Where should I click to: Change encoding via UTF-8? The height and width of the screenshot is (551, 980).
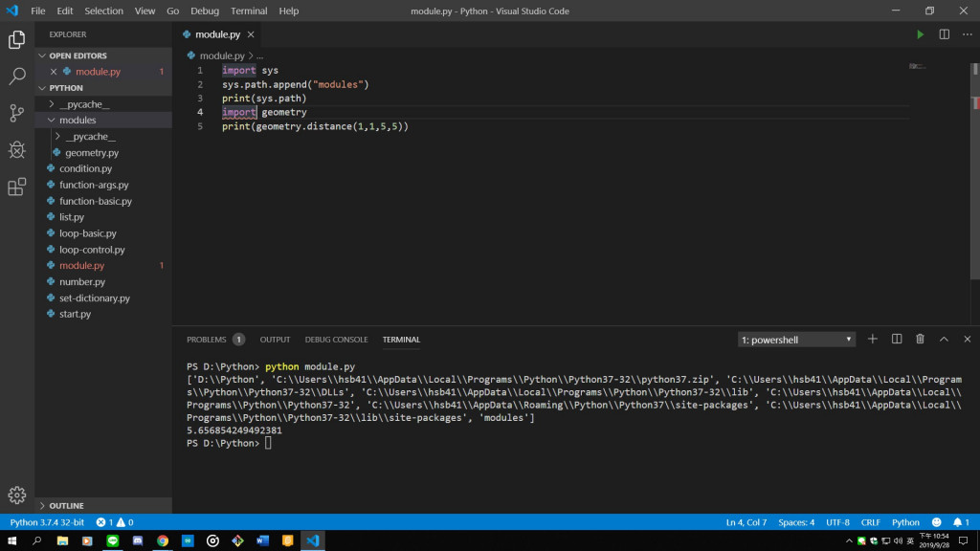(837, 522)
